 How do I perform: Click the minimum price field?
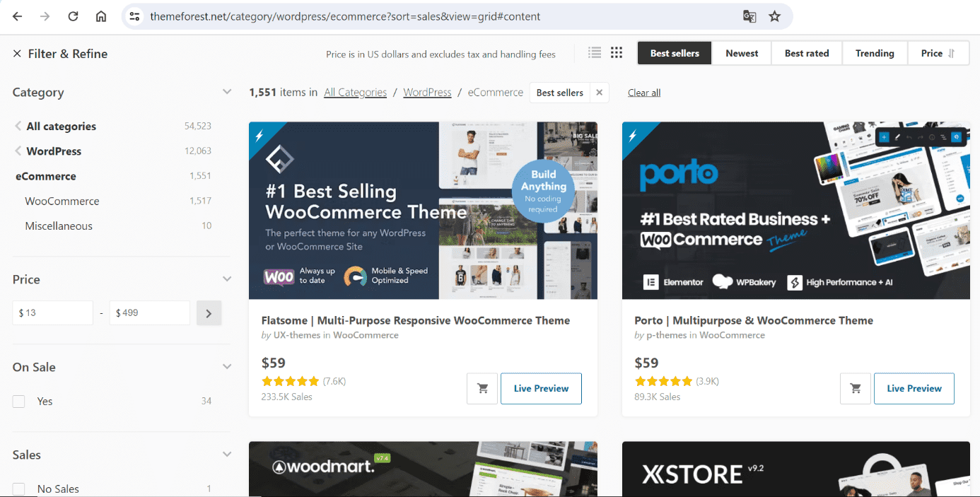coord(53,313)
